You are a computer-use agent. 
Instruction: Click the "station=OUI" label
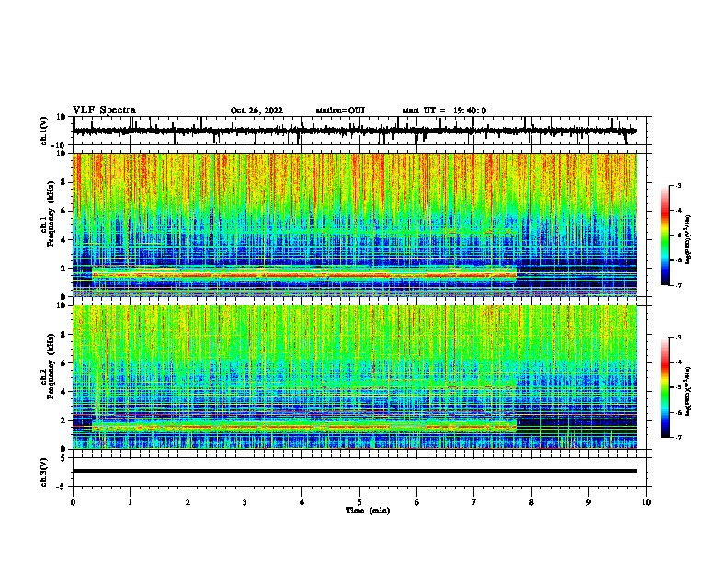click(340, 110)
